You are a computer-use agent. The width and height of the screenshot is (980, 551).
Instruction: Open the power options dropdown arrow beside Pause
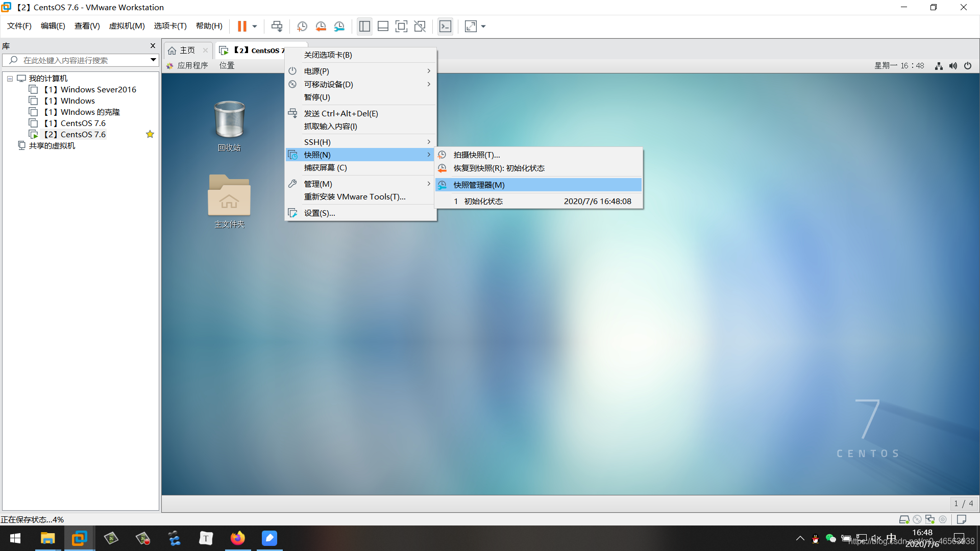(x=254, y=26)
